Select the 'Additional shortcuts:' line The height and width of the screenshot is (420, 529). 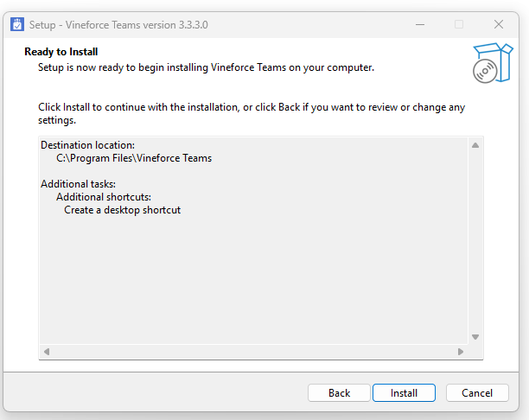[x=104, y=197]
